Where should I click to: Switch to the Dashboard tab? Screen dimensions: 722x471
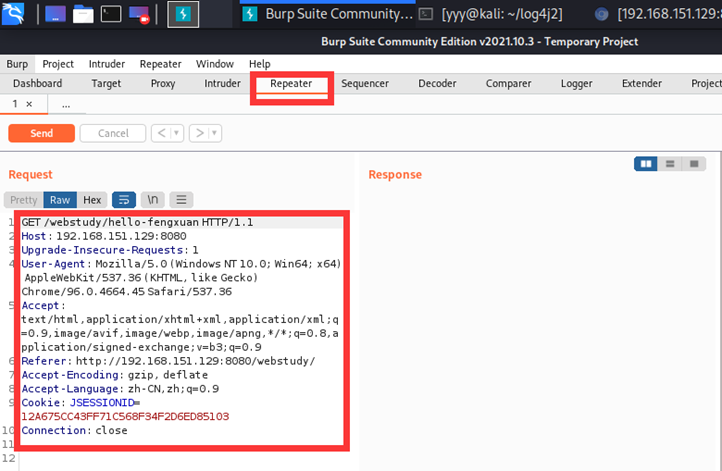coord(37,83)
